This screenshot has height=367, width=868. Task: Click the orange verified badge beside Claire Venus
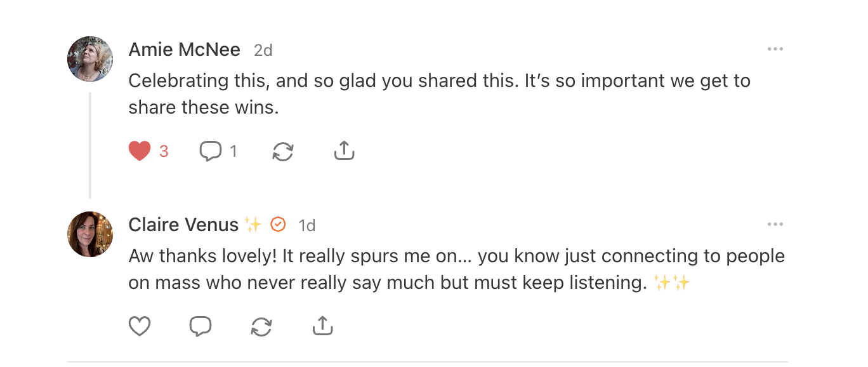(x=278, y=225)
